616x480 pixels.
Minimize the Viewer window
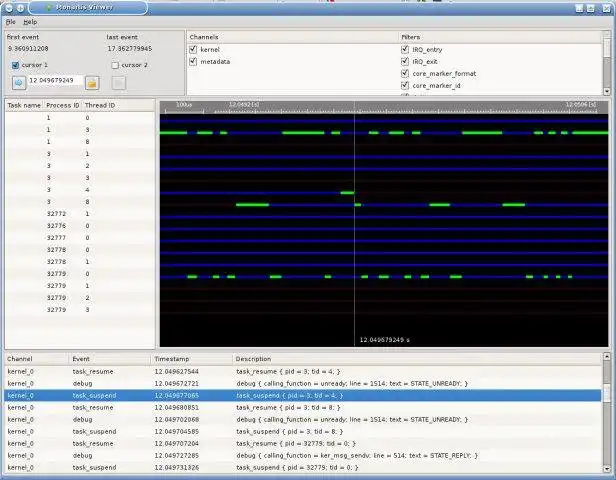click(x=579, y=8)
